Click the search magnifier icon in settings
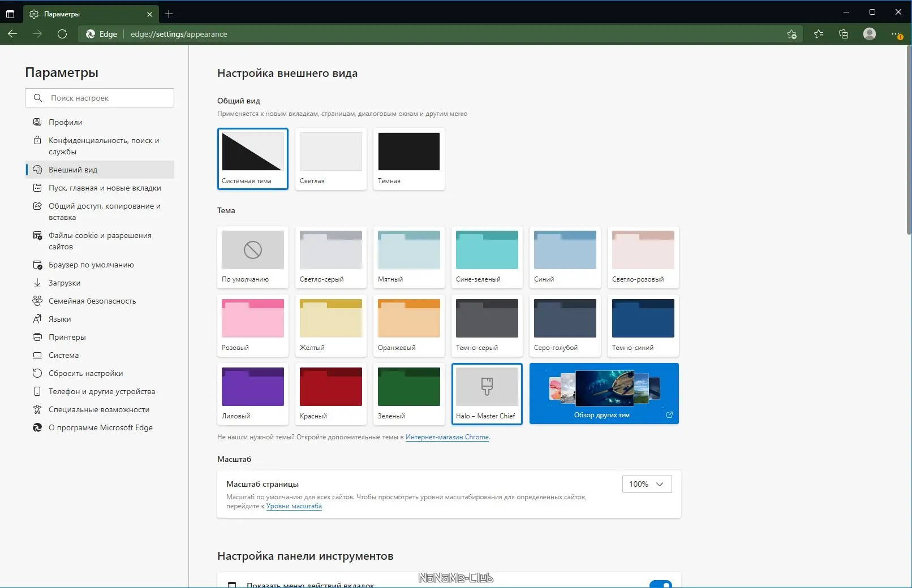 (38, 98)
